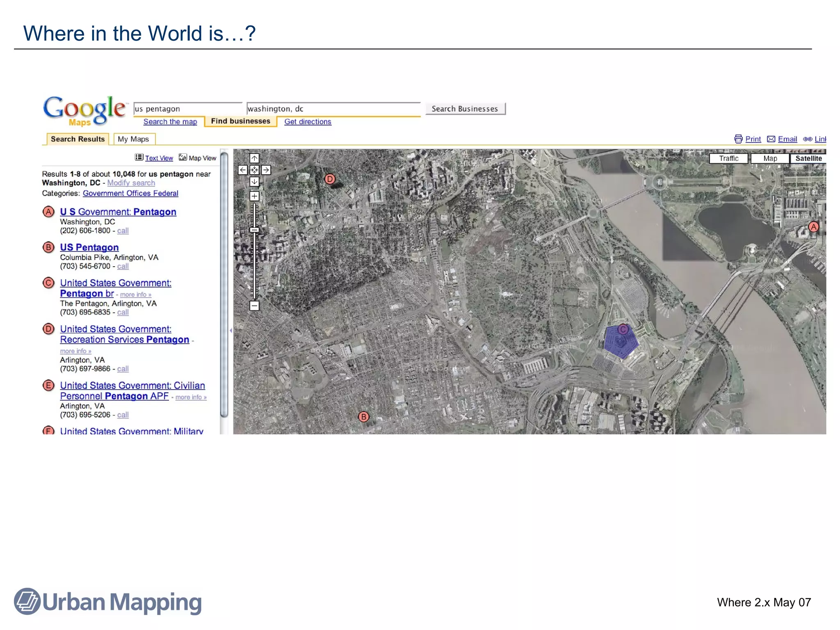
Task: Click more info link beside Pentagon APF
Action: (x=191, y=397)
